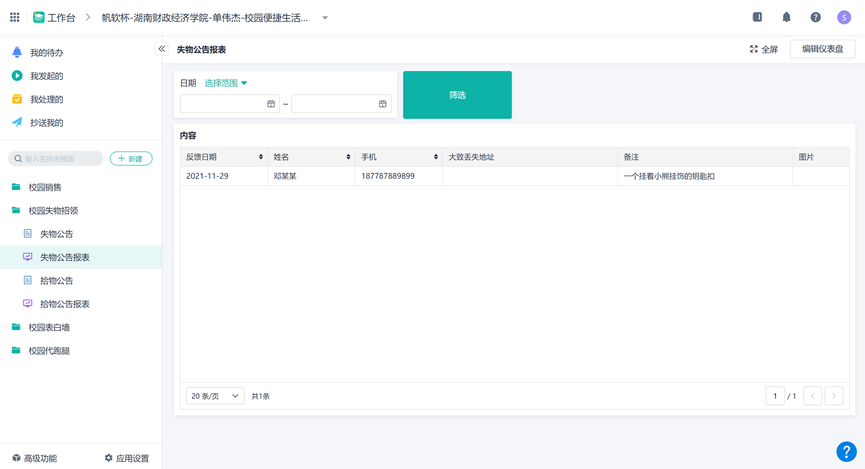Image resolution: width=865 pixels, height=469 pixels.
Task: Click the user avatar icon
Action: coord(844,17)
